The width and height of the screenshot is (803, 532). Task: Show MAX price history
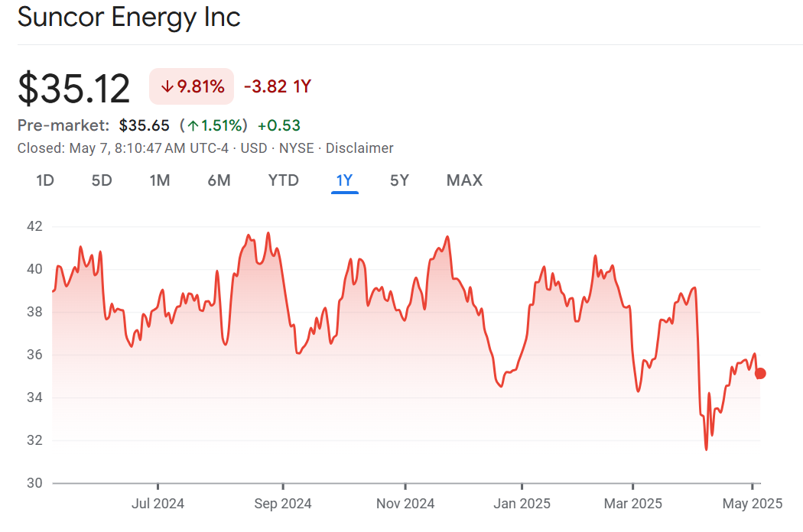click(x=464, y=180)
